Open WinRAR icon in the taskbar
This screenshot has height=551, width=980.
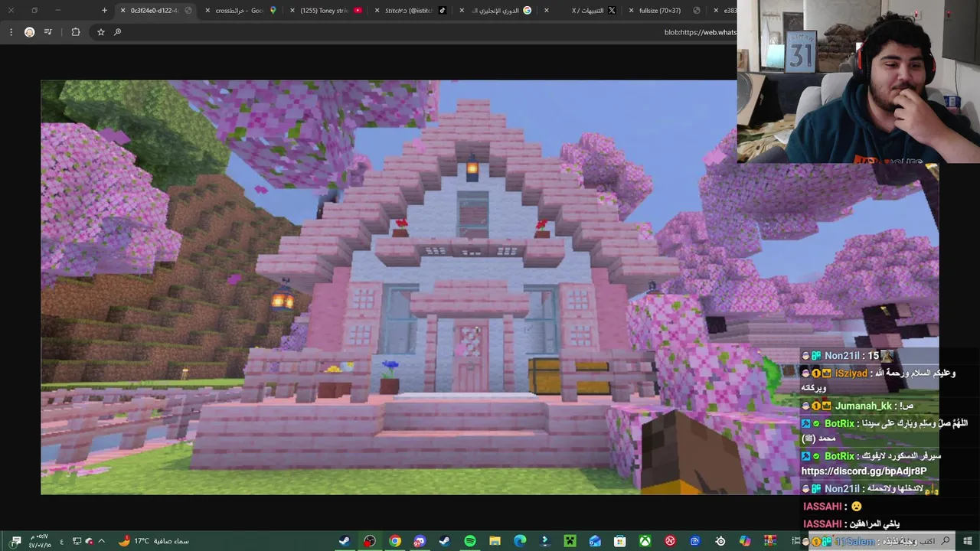pyautogui.click(x=770, y=541)
